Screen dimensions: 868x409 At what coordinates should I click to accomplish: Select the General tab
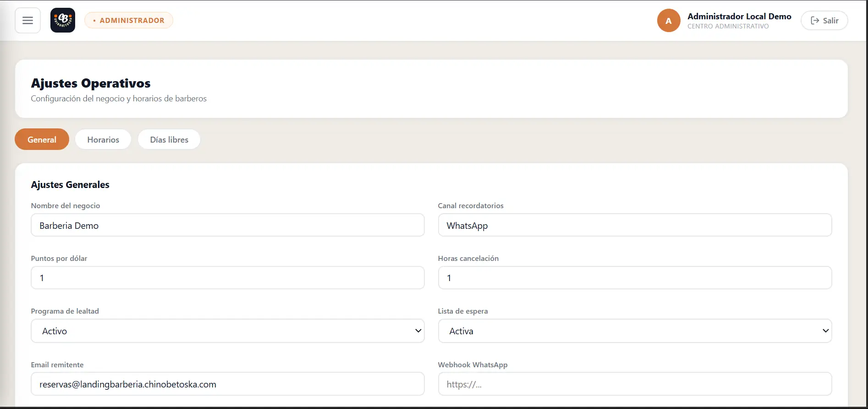(x=42, y=139)
